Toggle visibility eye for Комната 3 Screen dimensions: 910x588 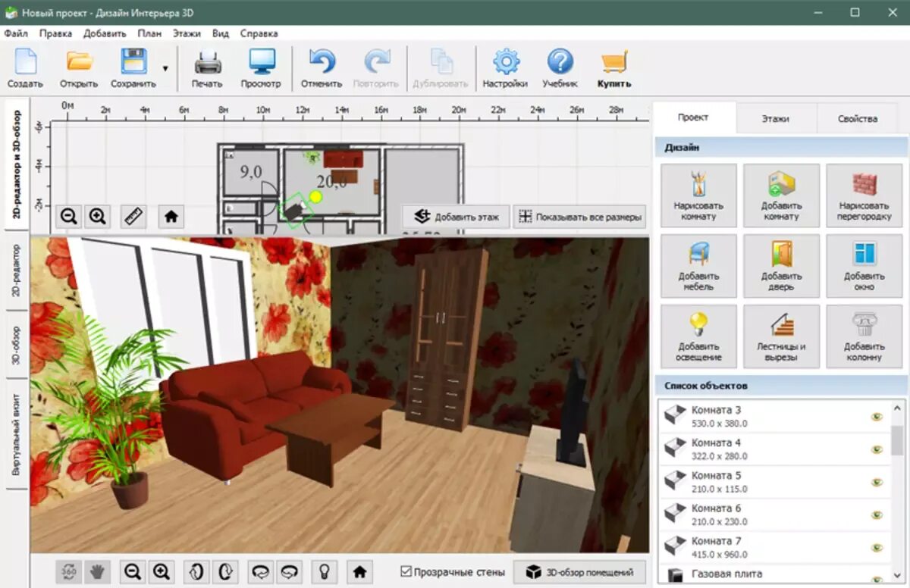(877, 417)
